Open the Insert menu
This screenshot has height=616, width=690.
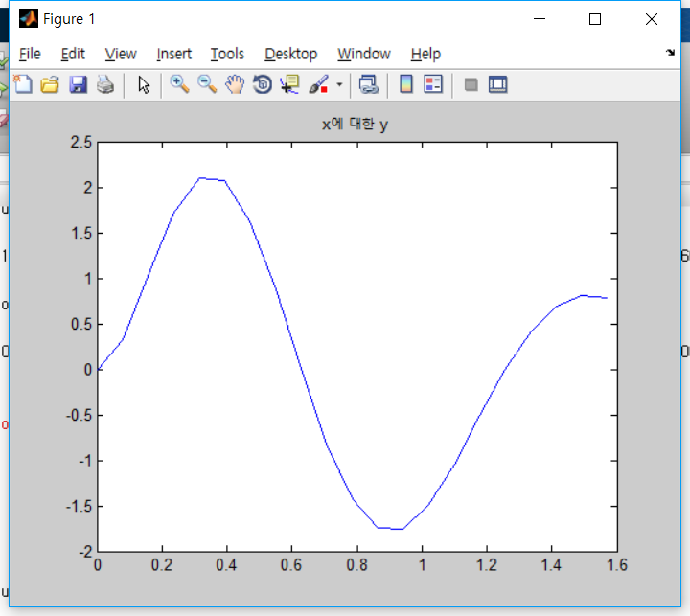pos(173,54)
